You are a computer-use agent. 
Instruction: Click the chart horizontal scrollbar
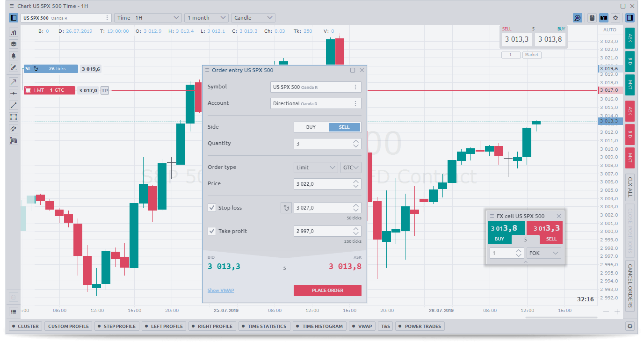(561, 318)
